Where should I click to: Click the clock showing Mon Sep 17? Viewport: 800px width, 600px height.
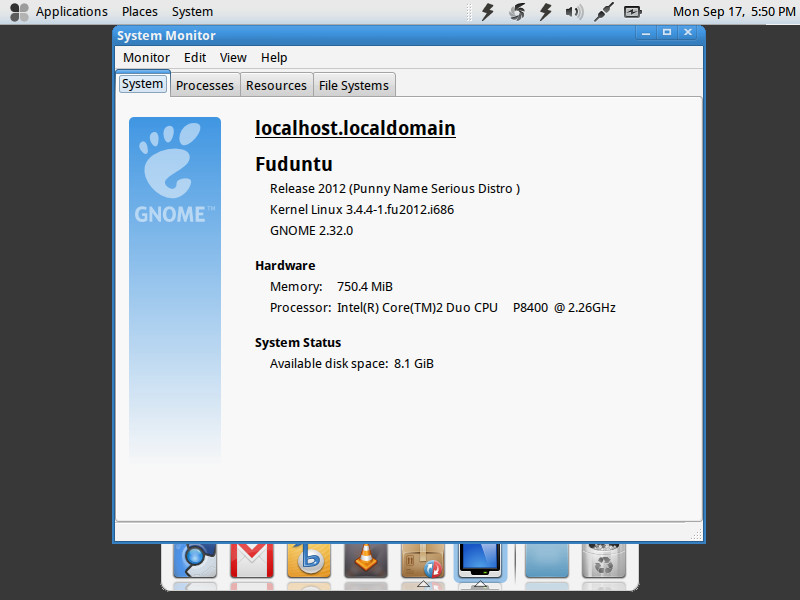tap(734, 12)
